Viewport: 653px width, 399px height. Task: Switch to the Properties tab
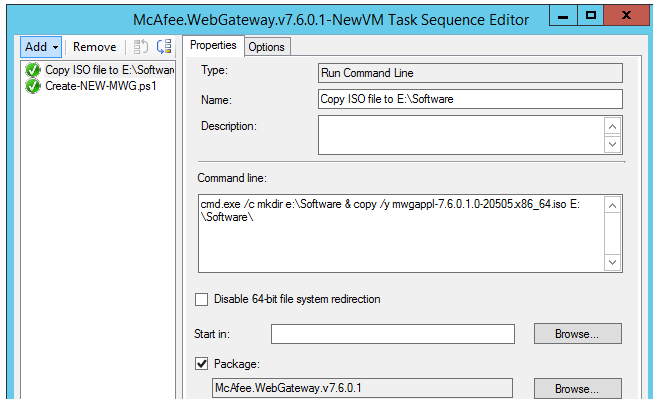tap(213, 45)
